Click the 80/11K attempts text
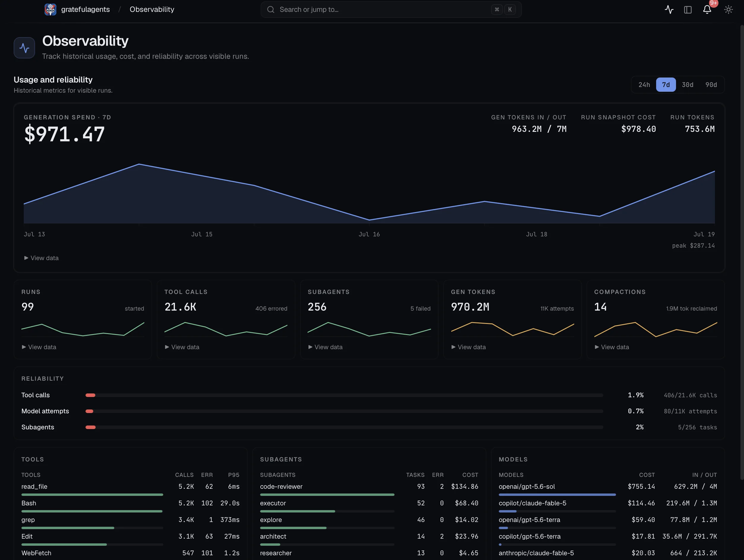Viewport: 744px width, 560px height. tap(690, 411)
